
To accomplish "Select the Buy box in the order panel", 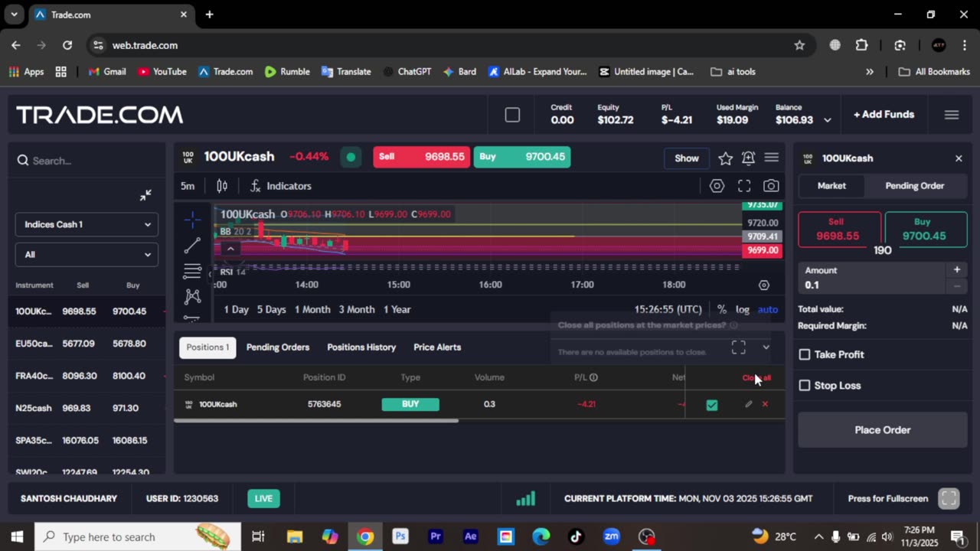I will pyautogui.click(x=926, y=229).
